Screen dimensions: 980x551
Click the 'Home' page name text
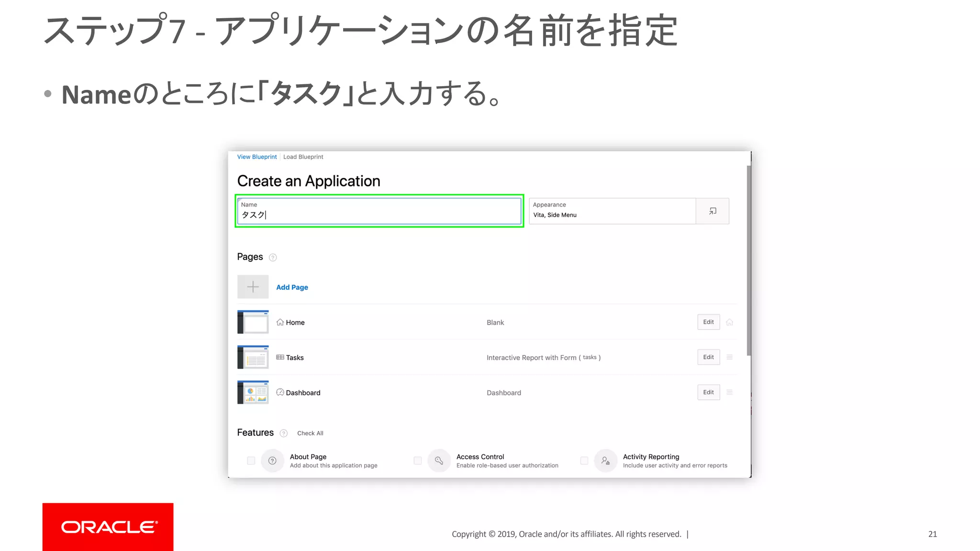[295, 323]
